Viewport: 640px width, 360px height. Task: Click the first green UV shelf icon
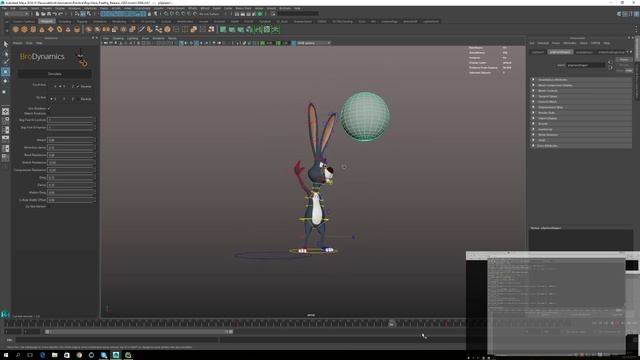pos(223,29)
